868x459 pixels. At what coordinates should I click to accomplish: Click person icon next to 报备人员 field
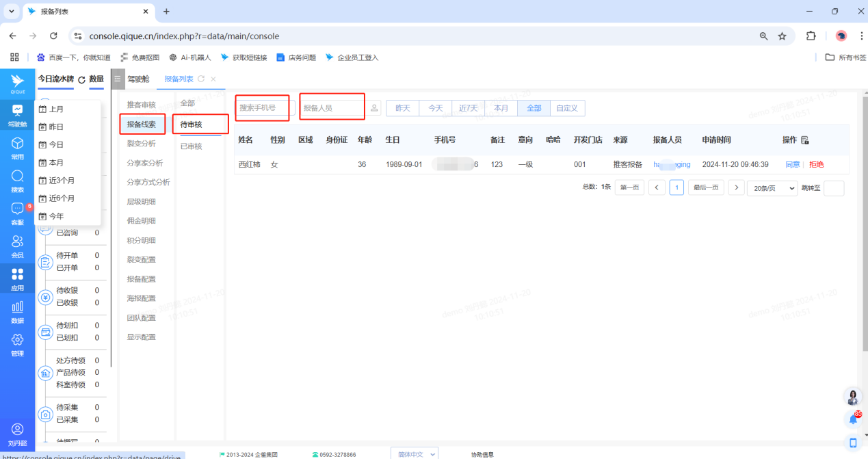374,108
